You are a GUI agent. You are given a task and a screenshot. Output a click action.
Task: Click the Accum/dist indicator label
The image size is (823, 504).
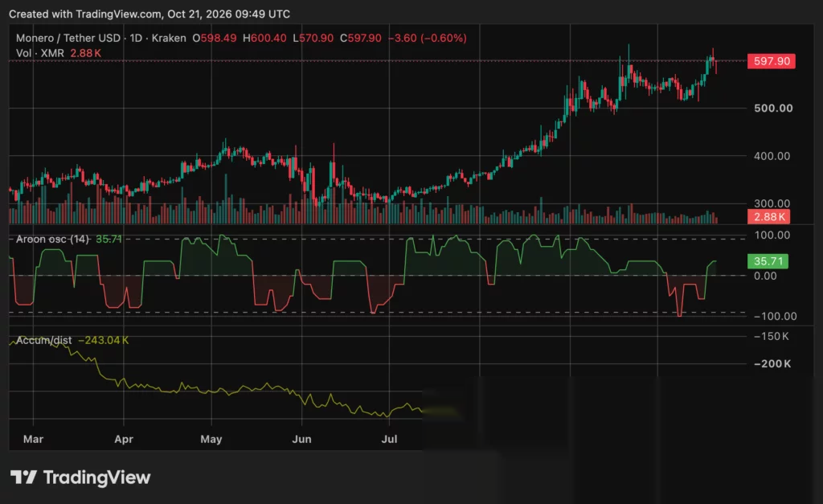43,340
